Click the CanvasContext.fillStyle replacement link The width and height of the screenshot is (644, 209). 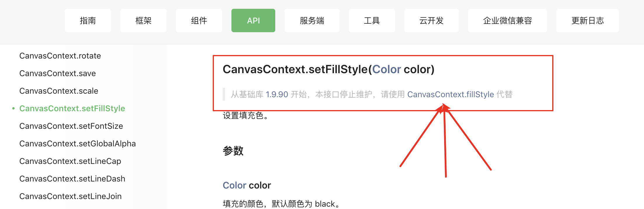(x=451, y=94)
